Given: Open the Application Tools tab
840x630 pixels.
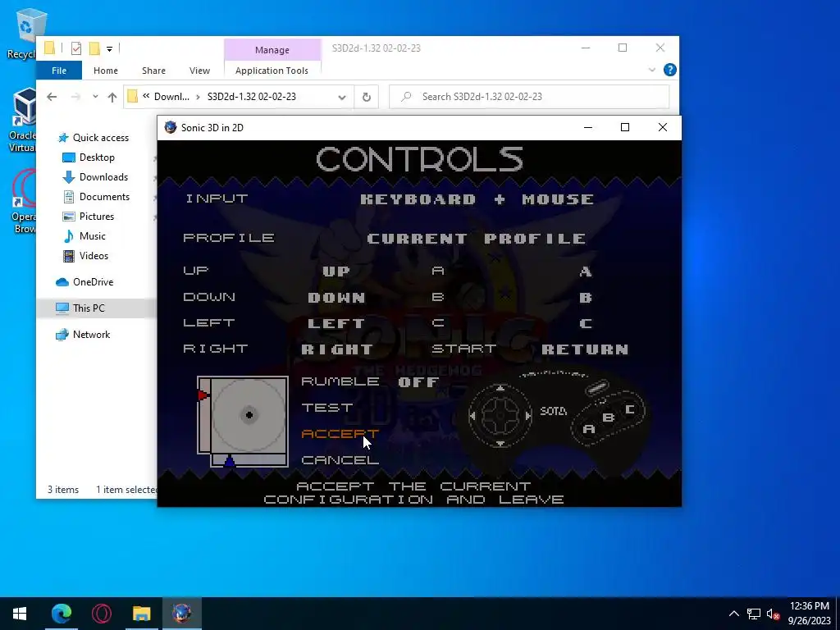Looking at the screenshot, I should coord(272,71).
